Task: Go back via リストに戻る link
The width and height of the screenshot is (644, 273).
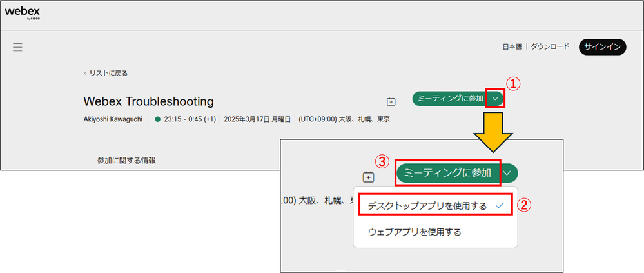Action: click(106, 73)
